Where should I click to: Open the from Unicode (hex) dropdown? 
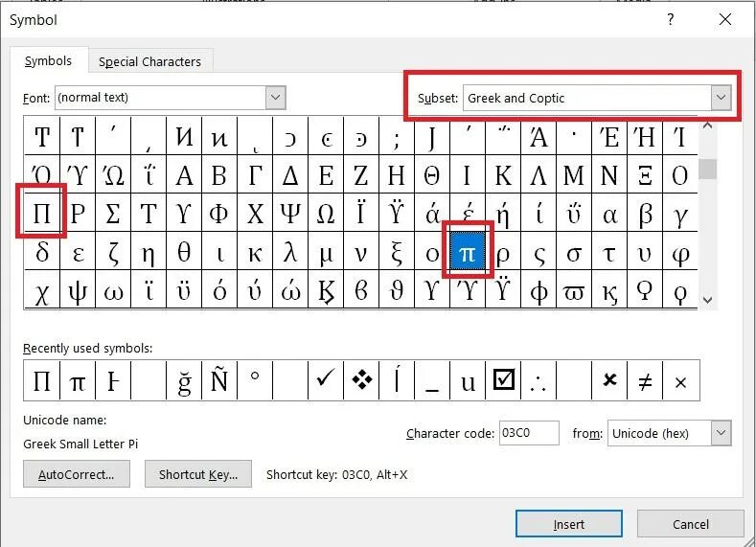pos(721,433)
